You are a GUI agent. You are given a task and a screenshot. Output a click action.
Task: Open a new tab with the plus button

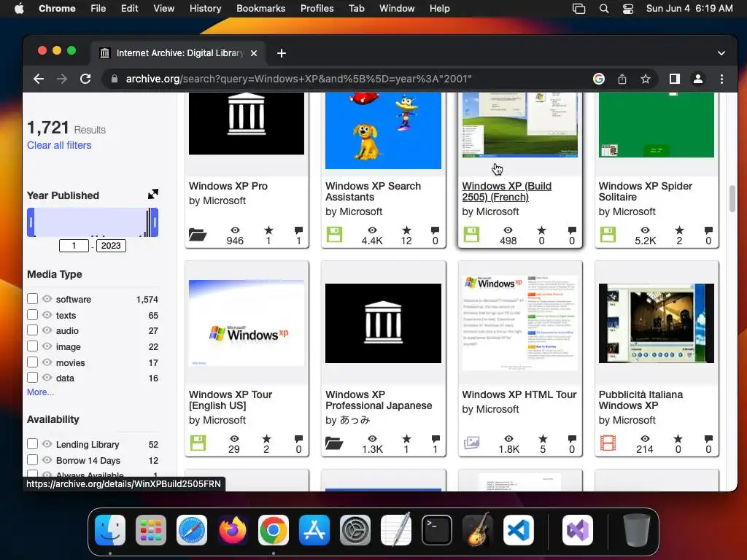tap(282, 53)
